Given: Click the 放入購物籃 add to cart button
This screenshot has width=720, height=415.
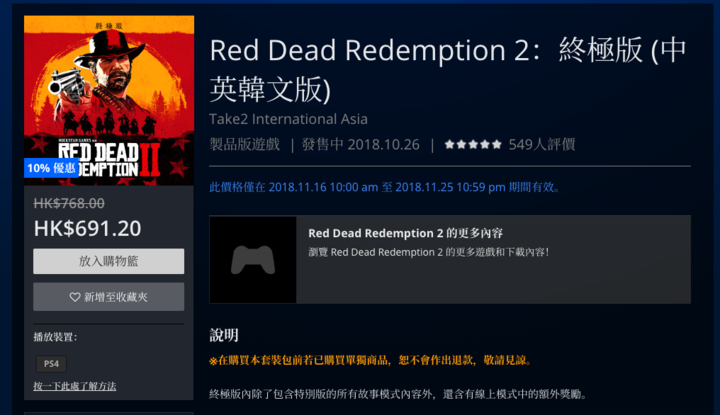Looking at the screenshot, I should click(108, 261).
